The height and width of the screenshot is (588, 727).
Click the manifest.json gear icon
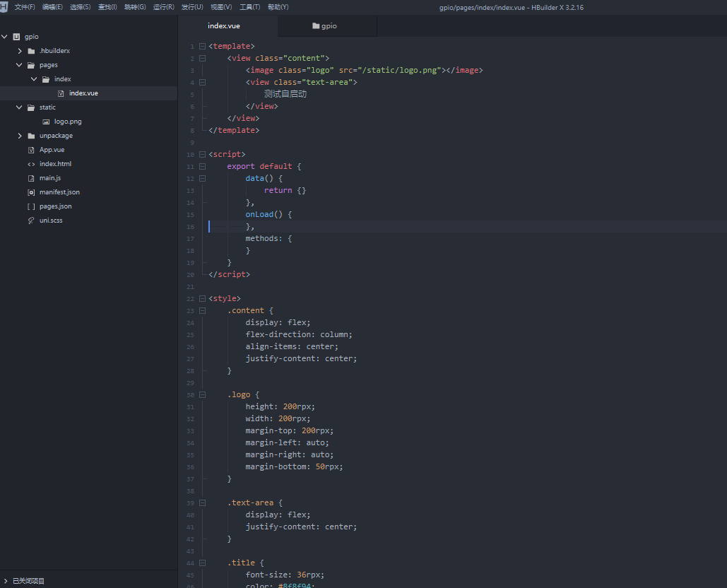point(31,192)
